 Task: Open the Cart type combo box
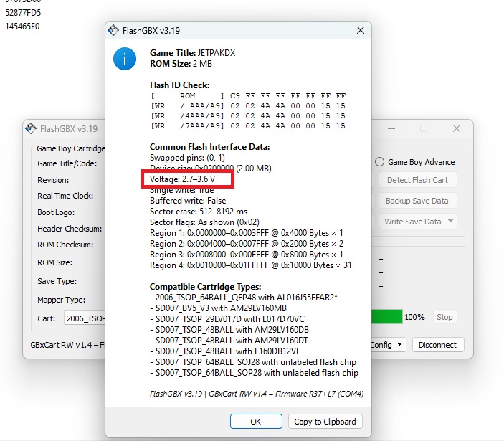pyautogui.click(x=85, y=318)
